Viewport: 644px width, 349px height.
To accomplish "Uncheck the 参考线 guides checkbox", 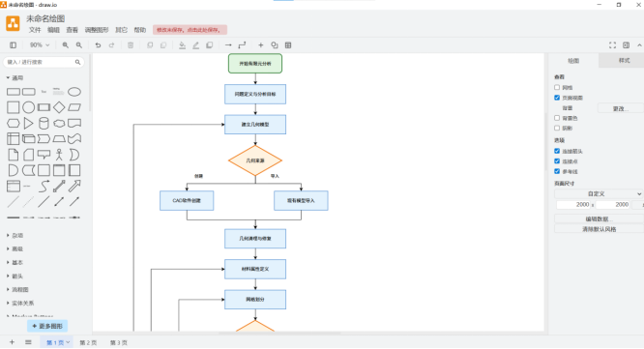I will pyautogui.click(x=557, y=171).
